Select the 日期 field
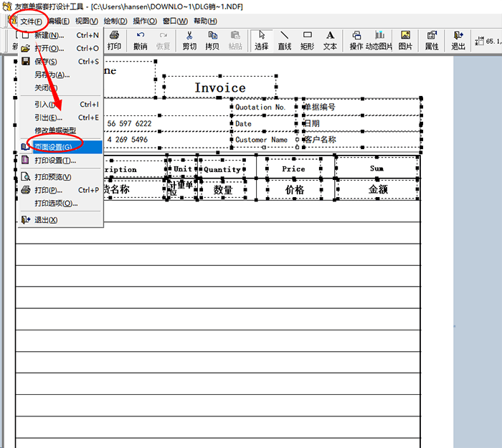Screen dimensions: 502x448 coord(361,123)
